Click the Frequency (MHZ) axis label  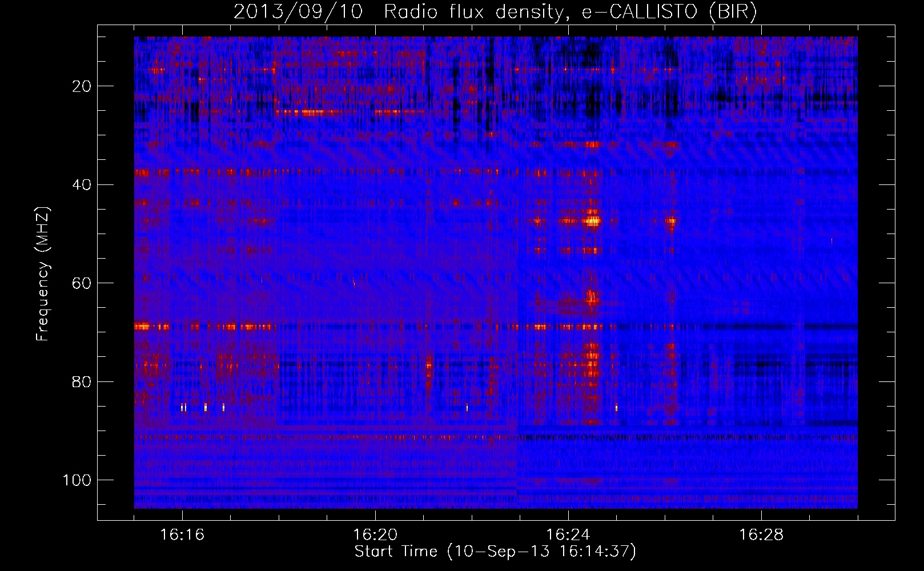point(43,274)
